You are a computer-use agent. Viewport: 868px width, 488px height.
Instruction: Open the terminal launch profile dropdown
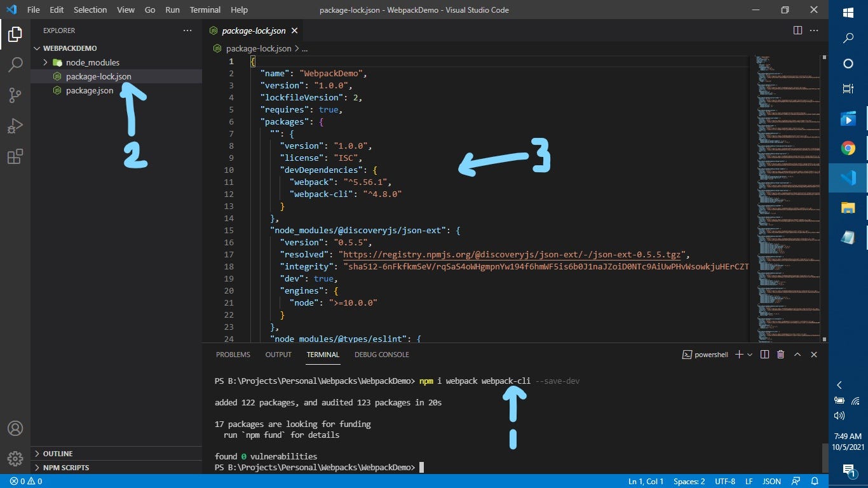point(750,355)
